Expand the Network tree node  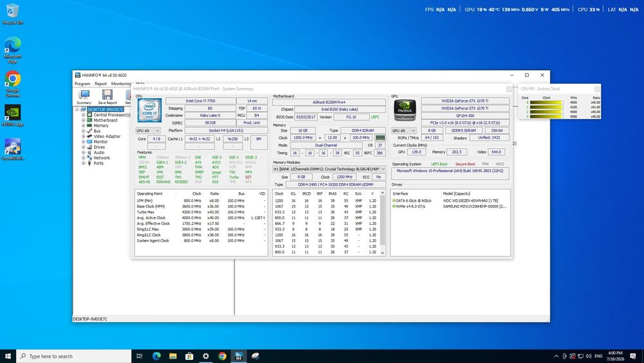click(x=83, y=157)
